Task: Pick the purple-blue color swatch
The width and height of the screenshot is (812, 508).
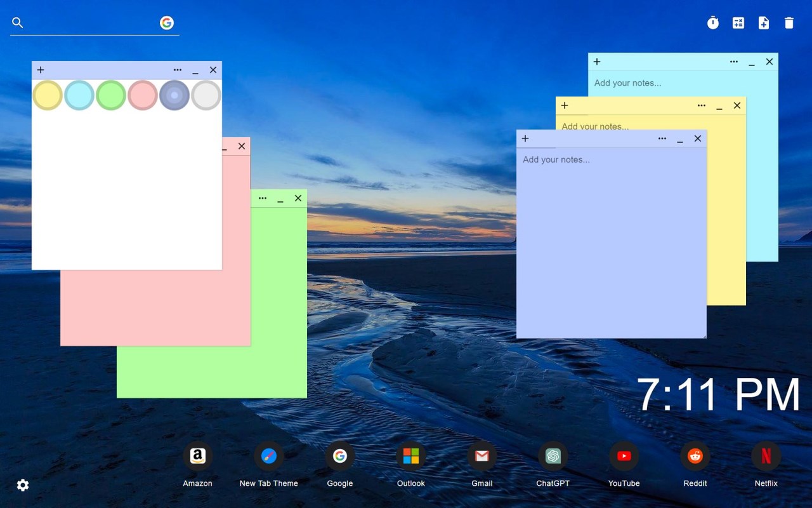Action: [174, 95]
